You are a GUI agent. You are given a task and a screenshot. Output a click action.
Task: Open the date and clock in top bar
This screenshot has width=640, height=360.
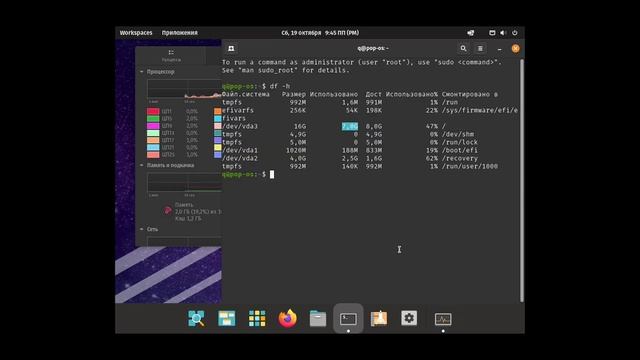[x=320, y=33]
